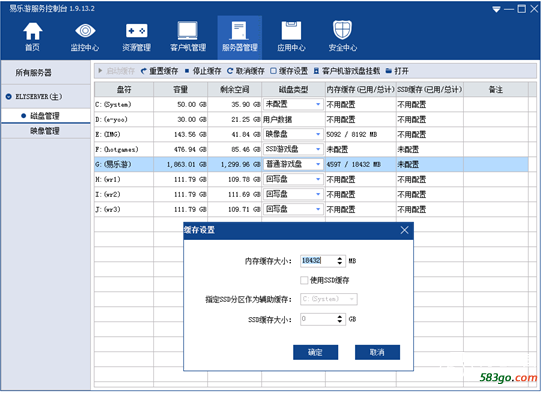Click 打开 folder toolbar item
The height and width of the screenshot is (393, 543).
pos(397,71)
